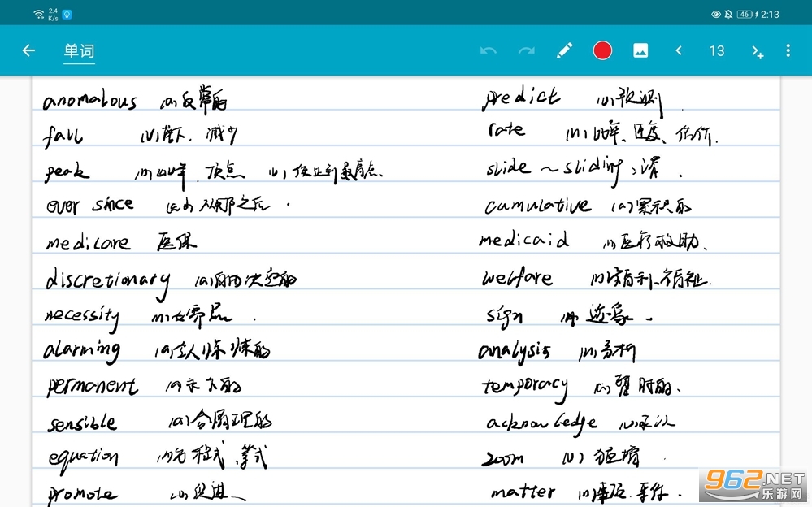The width and height of the screenshot is (812, 507).
Task: Tap the handwritten word sensible
Action: tap(82, 422)
